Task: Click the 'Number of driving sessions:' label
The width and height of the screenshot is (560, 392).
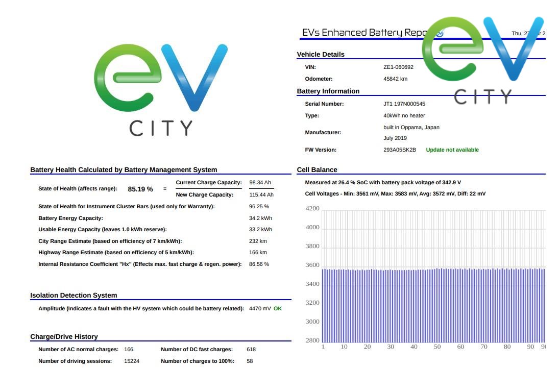Action: click(75, 361)
